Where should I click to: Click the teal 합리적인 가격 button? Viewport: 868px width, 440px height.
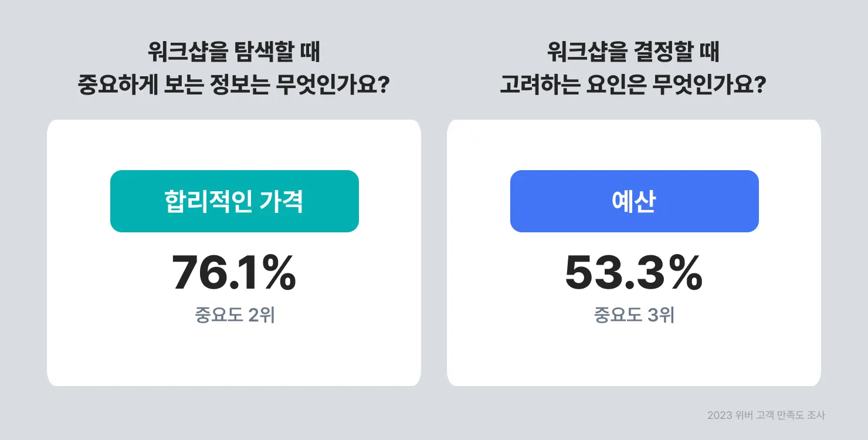[x=234, y=201]
